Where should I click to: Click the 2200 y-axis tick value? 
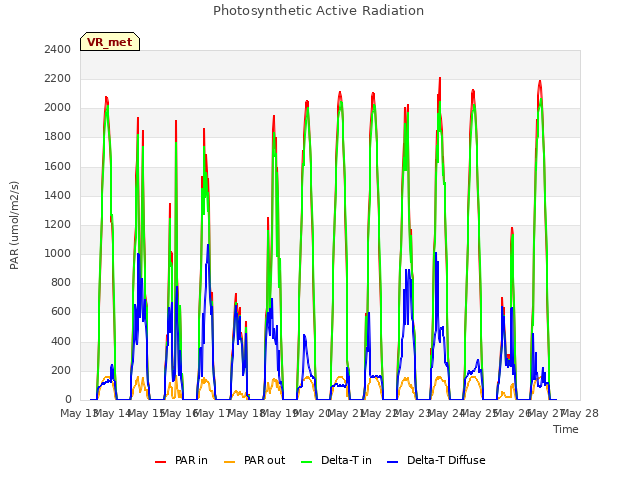[58, 78]
